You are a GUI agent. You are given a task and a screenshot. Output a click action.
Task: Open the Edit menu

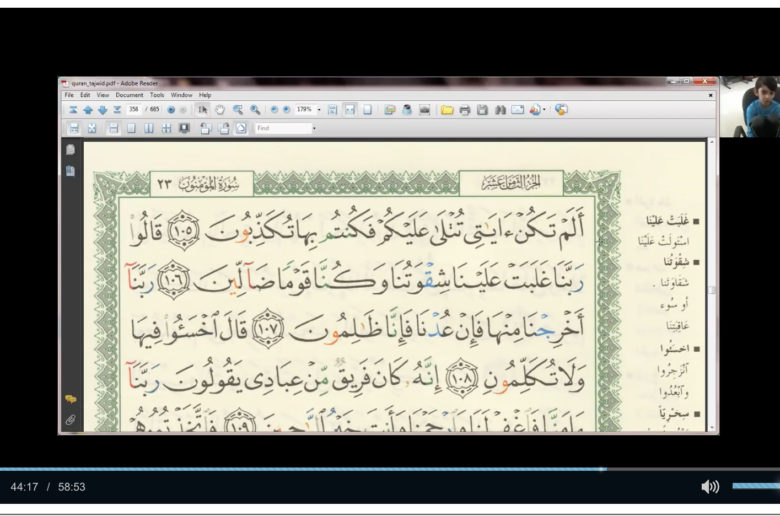(85, 95)
